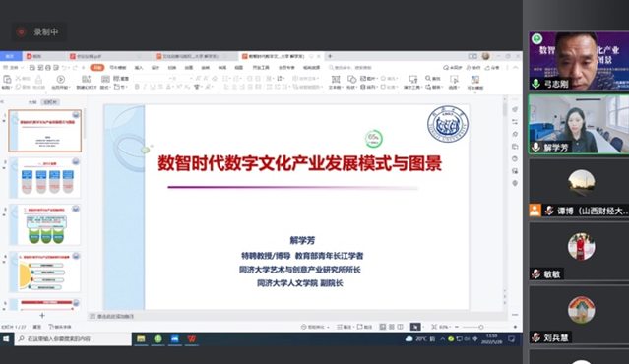Switch the left pane to Outline view
Viewport: 629px width, 364px height.
(x=32, y=102)
